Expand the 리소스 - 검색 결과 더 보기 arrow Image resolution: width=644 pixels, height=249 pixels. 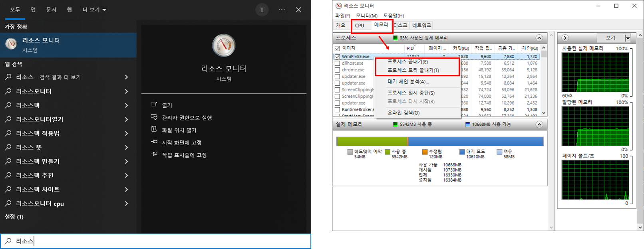click(x=126, y=77)
